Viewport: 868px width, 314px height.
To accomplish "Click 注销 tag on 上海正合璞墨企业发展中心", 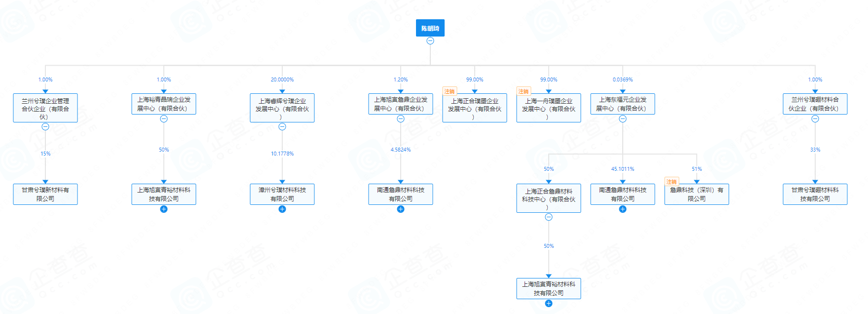I will 450,91.
